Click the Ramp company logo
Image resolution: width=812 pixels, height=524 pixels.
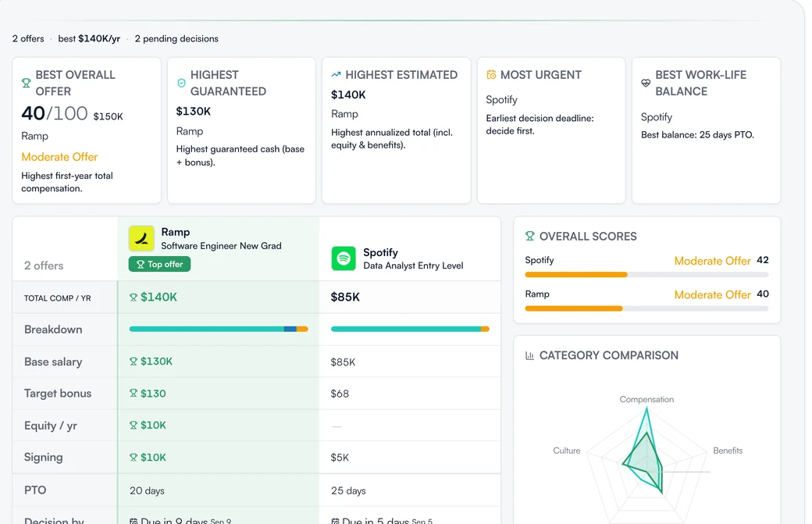pos(141,238)
